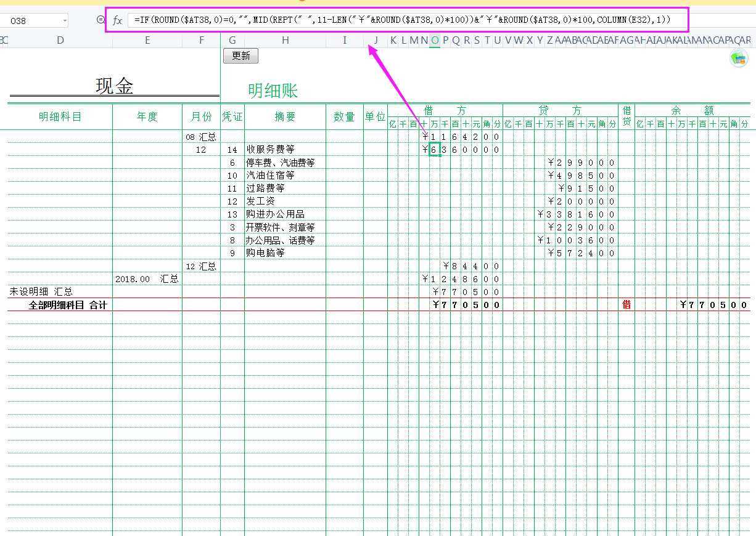The image size is (756, 536).
Task: Click the 发工资 summary cell
Action: pos(286,201)
